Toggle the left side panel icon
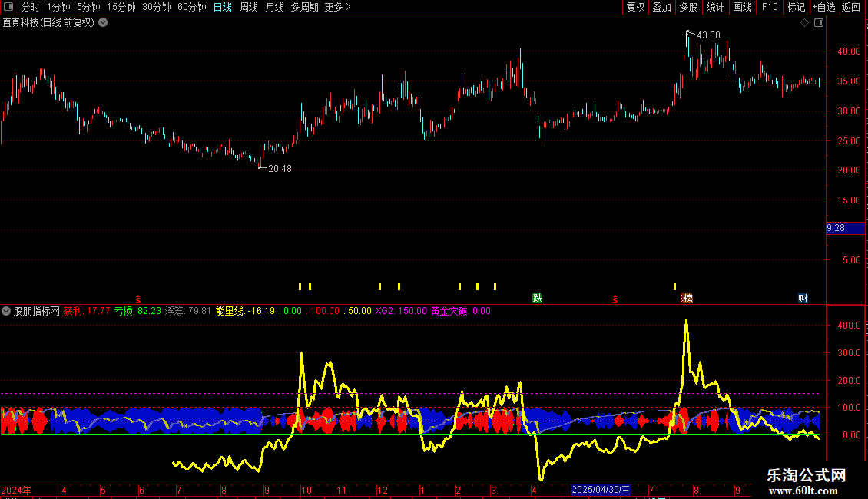This screenshot has width=868, height=499. pyautogui.click(x=8, y=7)
